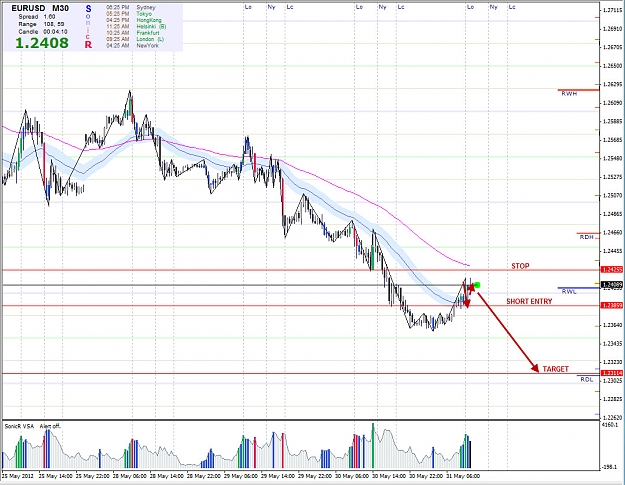The image size is (625, 485).
Task: Select the 1.26500 price axis label
Action: [612, 66]
